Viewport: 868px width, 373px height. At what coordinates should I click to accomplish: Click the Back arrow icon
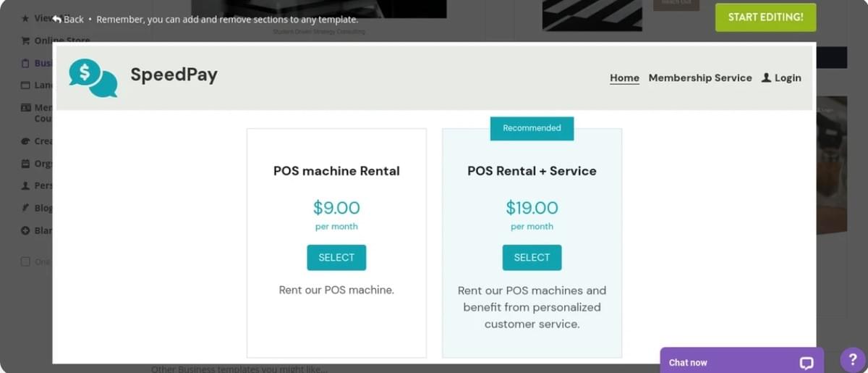(57, 19)
